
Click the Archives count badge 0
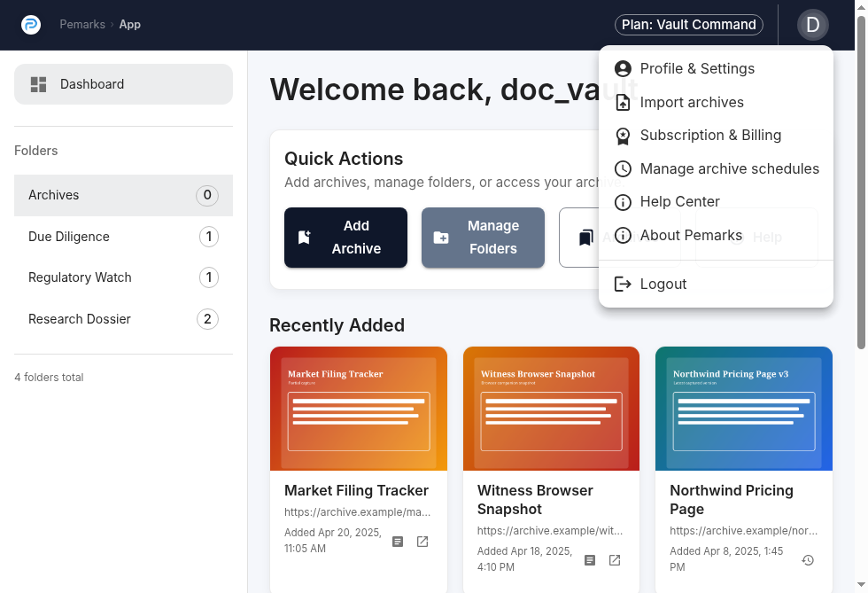(207, 195)
